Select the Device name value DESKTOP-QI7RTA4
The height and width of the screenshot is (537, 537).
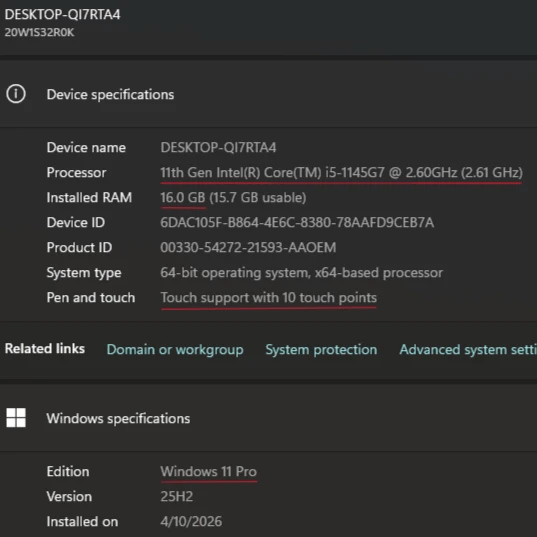click(x=218, y=148)
